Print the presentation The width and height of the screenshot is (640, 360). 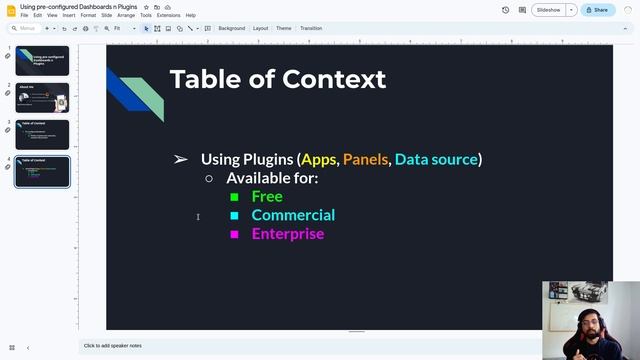(85, 29)
